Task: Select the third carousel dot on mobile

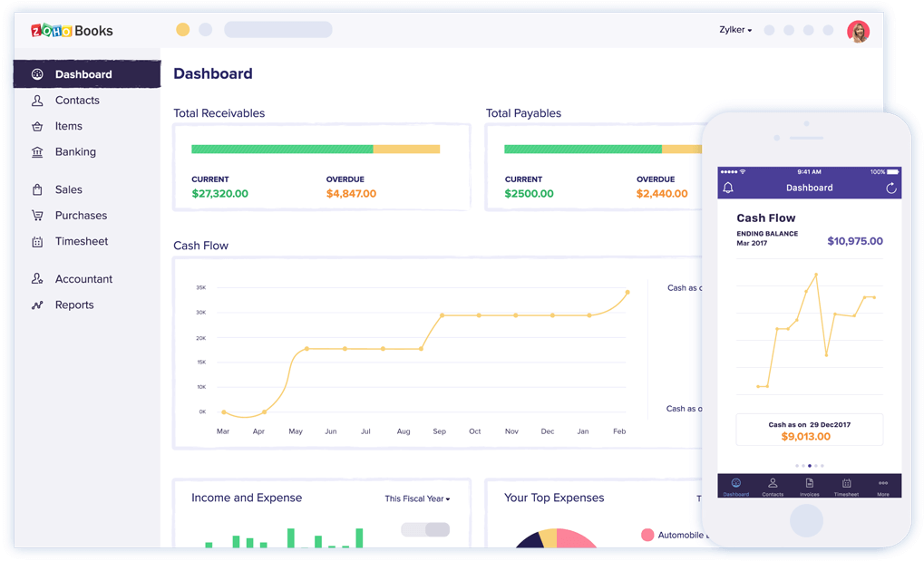Action: 809,465
